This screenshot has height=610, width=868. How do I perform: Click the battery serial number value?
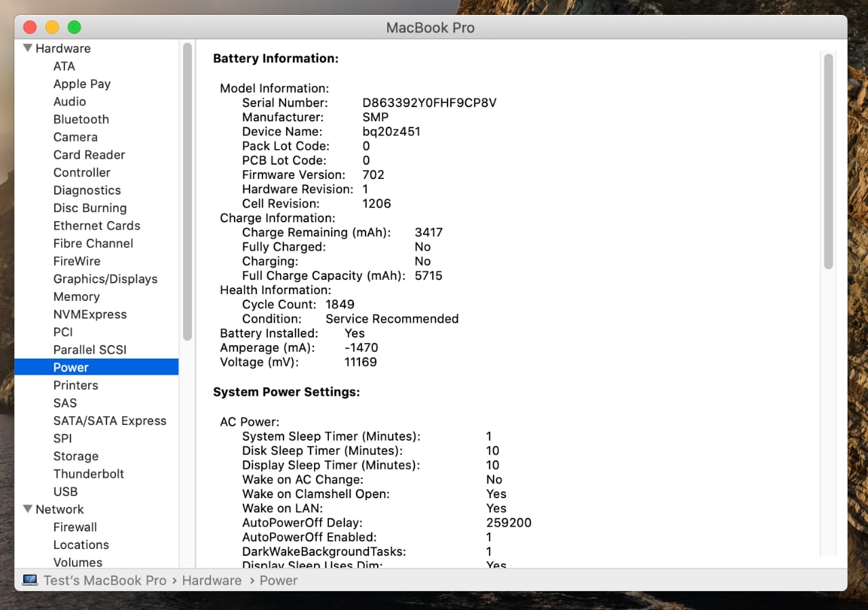pos(429,103)
